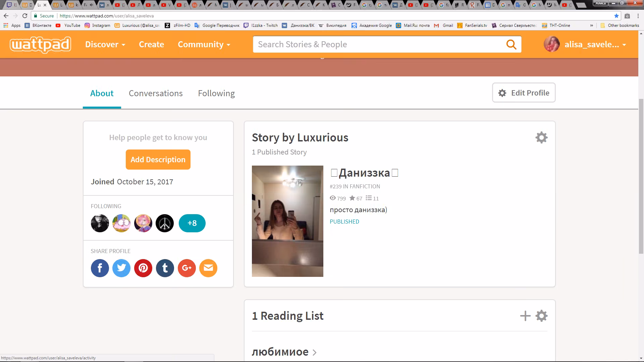The height and width of the screenshot is (362, 644).
Task: Click the user avatar in header
Action: 552,44
